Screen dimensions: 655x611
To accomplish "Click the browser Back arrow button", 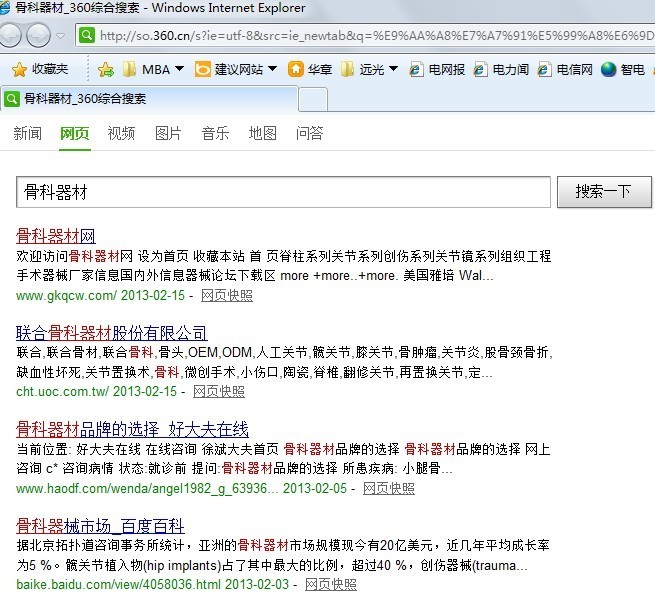I will pos(9,35).
